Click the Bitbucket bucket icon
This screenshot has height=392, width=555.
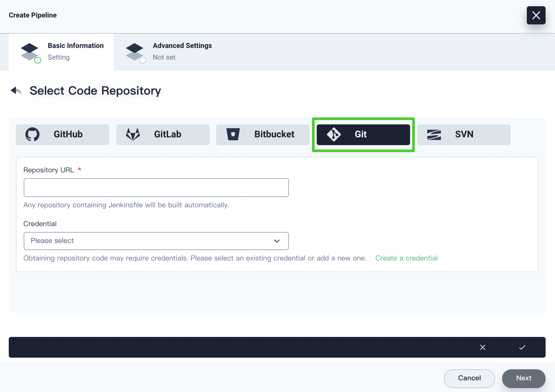coord(233,134)
